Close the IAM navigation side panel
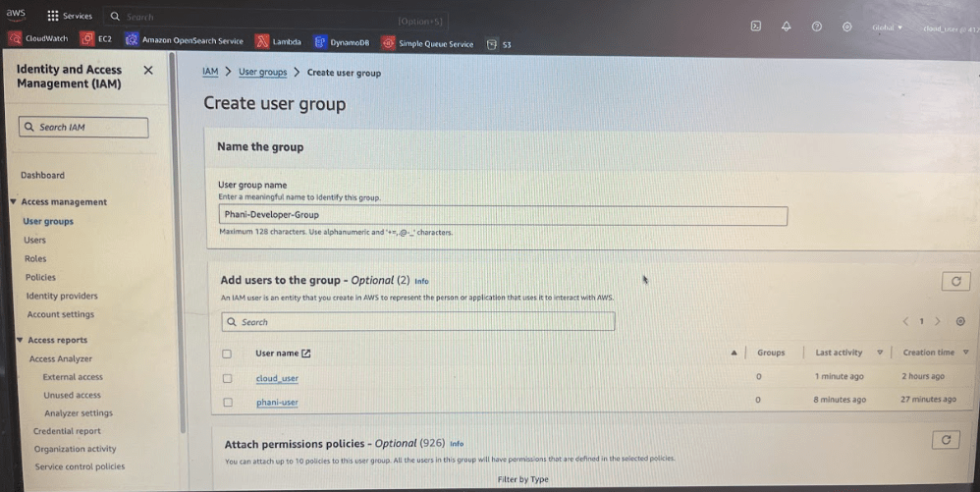The width and height of the screenshot is (980, 492). click(x=148, y=70)
